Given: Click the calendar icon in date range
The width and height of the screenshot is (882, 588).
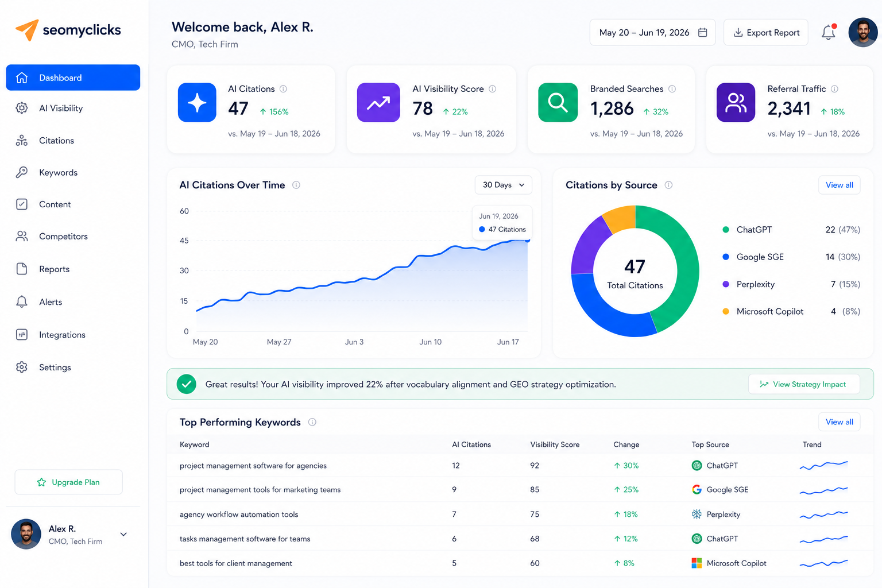Looking at the screenshot, I should click(x=702, y=32).
